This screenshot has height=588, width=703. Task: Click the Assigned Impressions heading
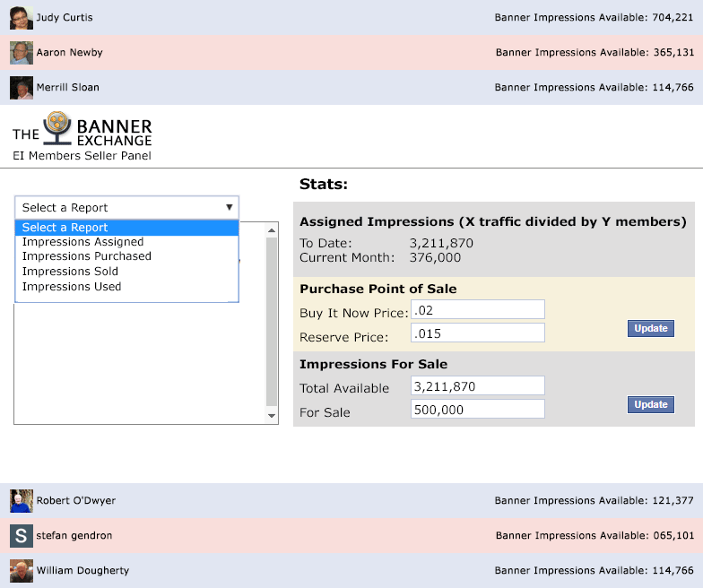tap(493, 222)
